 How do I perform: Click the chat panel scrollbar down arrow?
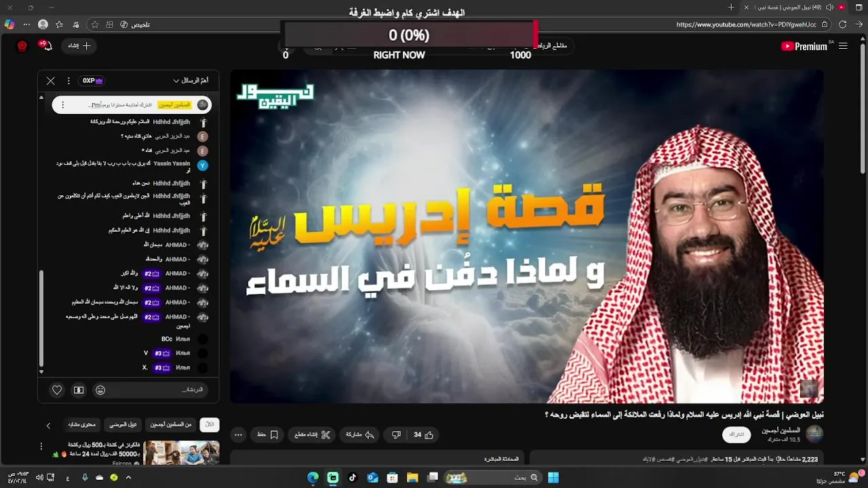pos(41,372)
